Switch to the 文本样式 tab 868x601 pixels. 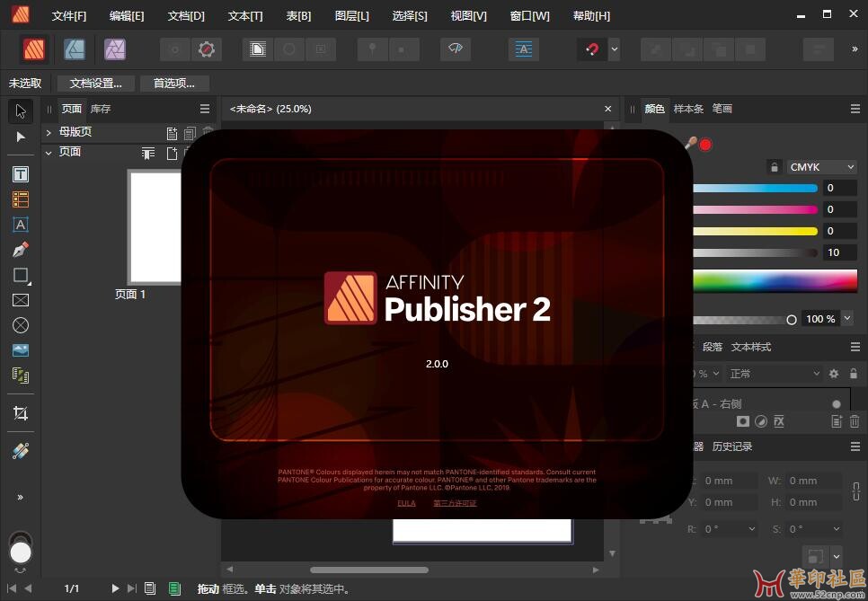(x=751, y=347)
